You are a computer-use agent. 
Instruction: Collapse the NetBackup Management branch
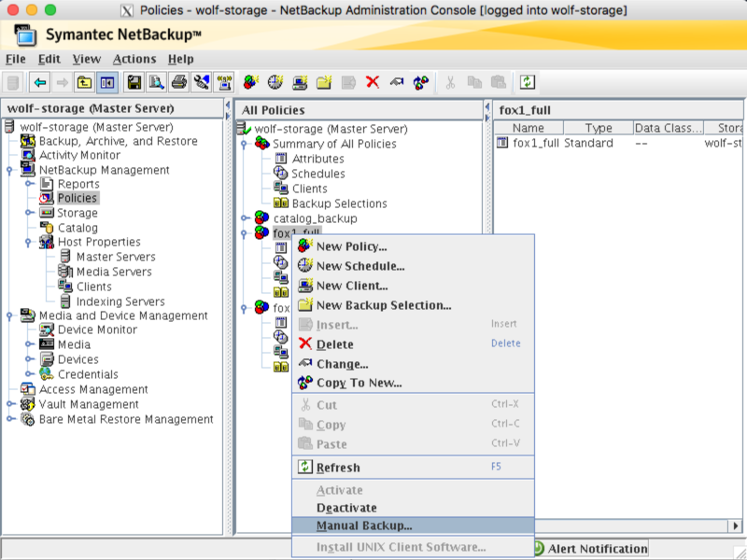click(10, 169)
